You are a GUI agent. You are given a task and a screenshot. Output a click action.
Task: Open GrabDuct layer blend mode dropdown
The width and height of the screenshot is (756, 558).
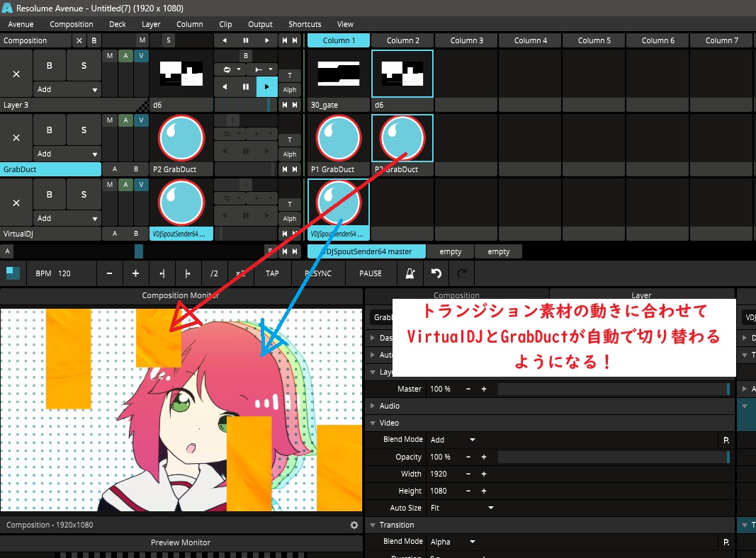pos(67,154)
